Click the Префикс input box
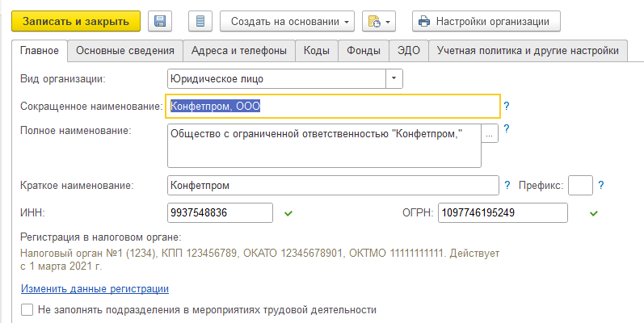 pos(580,186)
